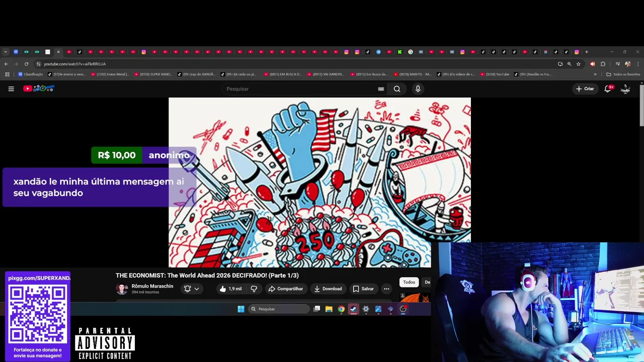The width and height of the screenshot is (644, 362).
Task: Open the Rômulo Maraschin channel name
Action: 152,286
